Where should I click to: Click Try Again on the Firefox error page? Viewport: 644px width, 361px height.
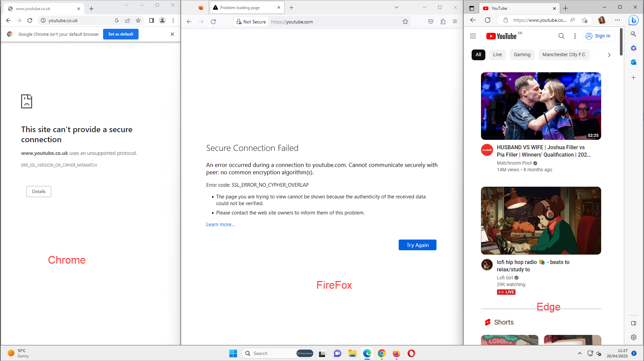point(417,245)
